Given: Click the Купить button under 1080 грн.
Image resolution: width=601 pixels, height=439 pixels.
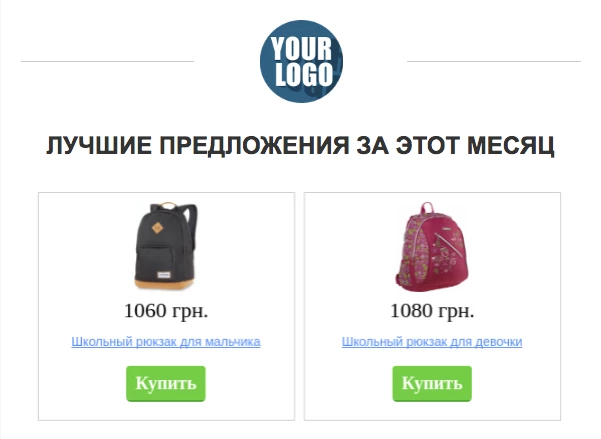Looking at the screenshot, I should 432,383.
